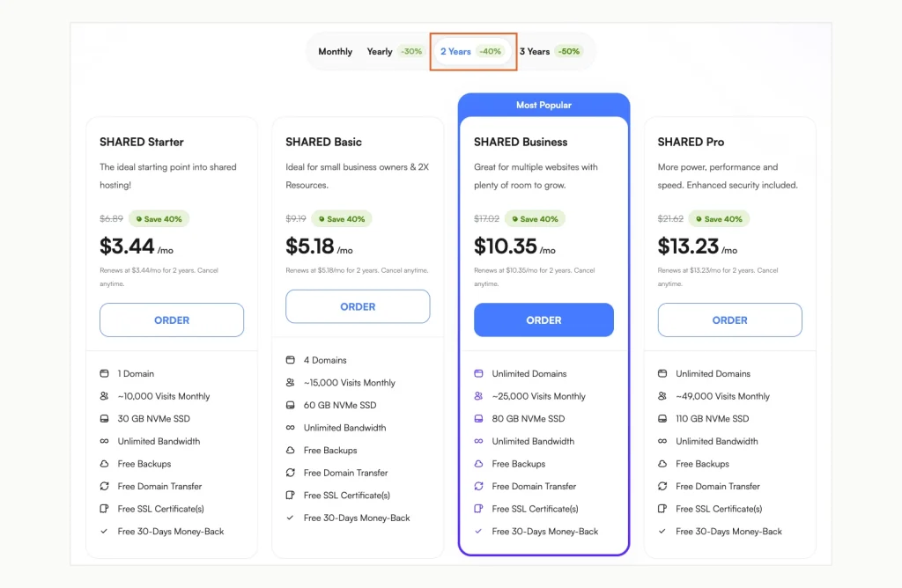
Task: Click the $3.44 price
Action: click(127, 246)
